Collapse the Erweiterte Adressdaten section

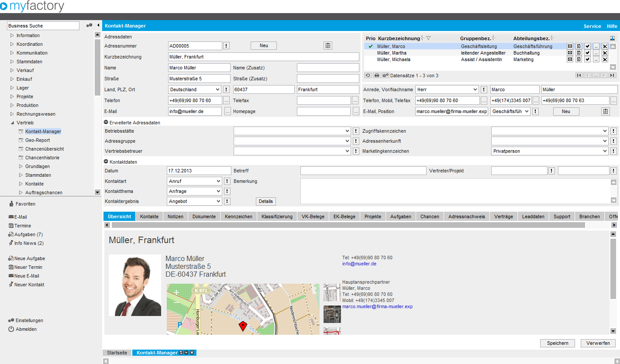coord(106,123)
